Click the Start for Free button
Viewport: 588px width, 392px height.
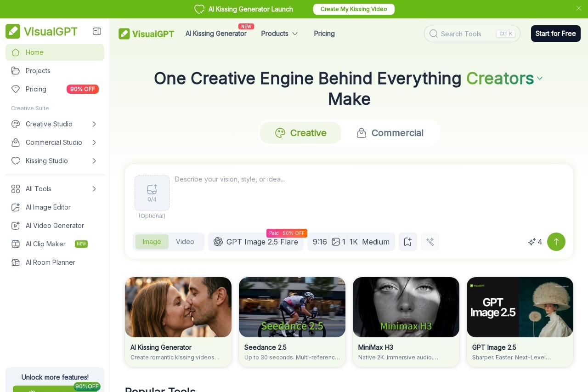(x=556, y=34)
